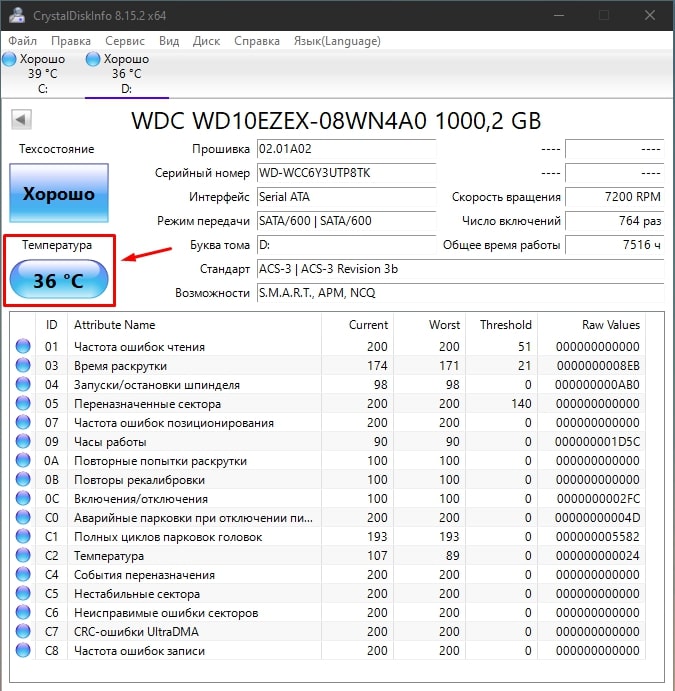
Task: Click status orb of attribute C6 row
Action: (x=23, y=612)
